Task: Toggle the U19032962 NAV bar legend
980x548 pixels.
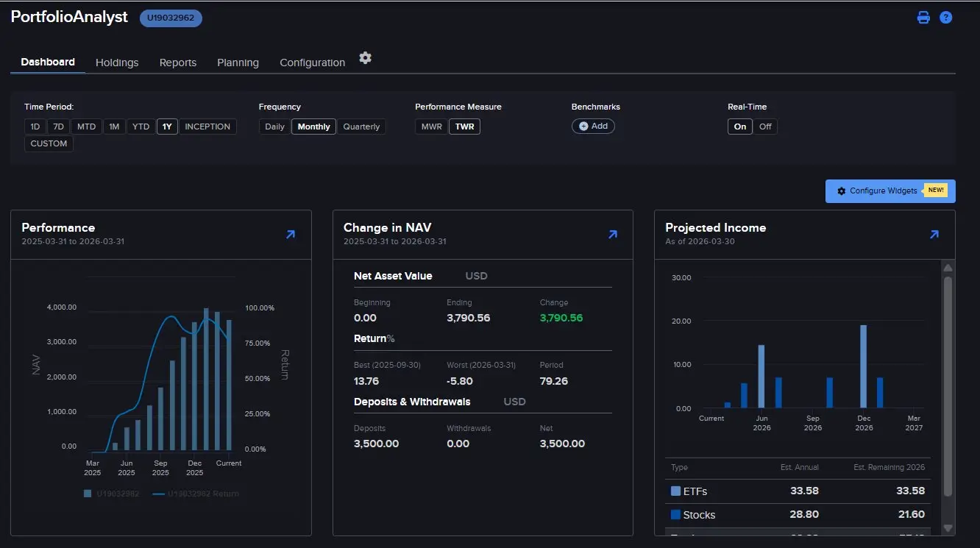Action: pos(112,494)
